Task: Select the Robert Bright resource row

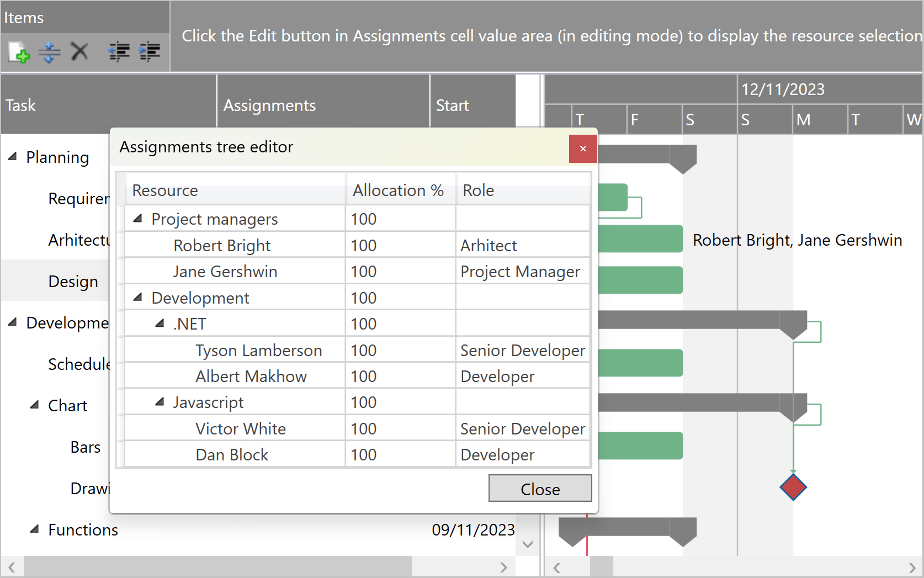Action: click(222, 245)
